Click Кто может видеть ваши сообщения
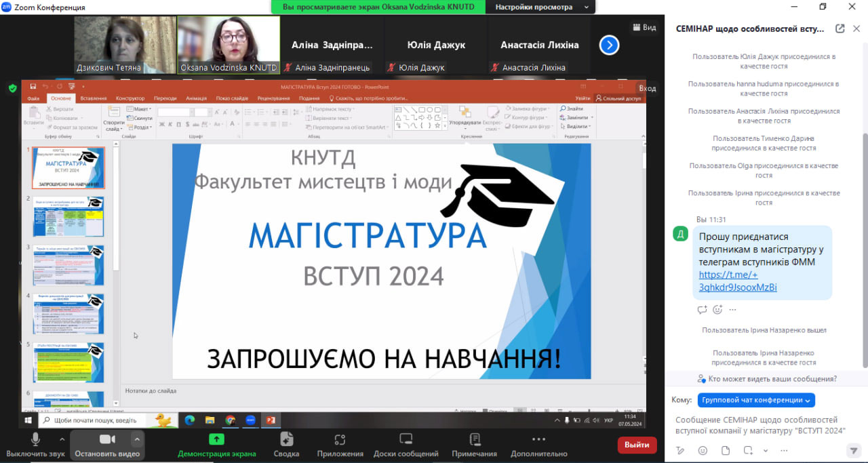 [767, 379]
